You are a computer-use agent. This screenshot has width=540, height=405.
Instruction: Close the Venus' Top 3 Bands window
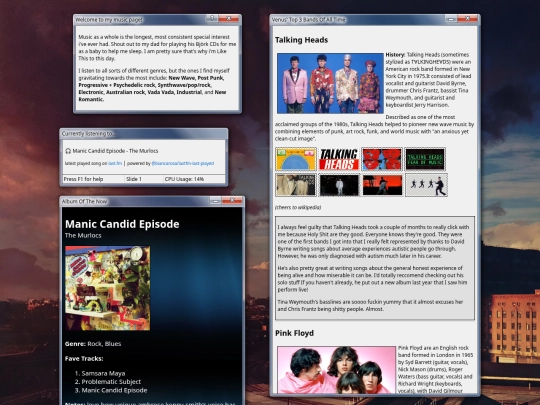[468, 18]
